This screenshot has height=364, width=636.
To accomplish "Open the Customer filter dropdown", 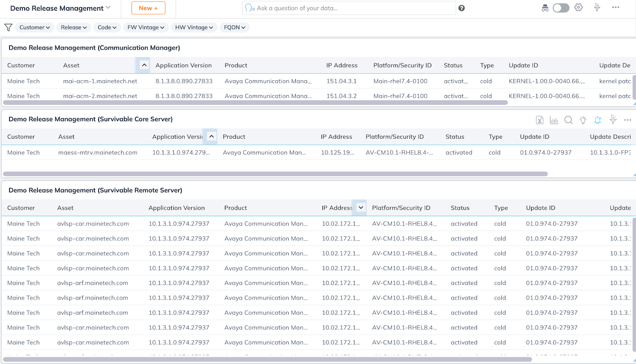I will [x=35, y=27].
